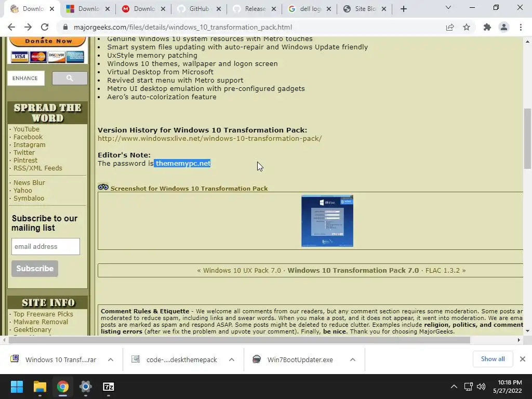Open the Instagram sidebar link
Screen dimensions: 532x399
tap(29, 145)
